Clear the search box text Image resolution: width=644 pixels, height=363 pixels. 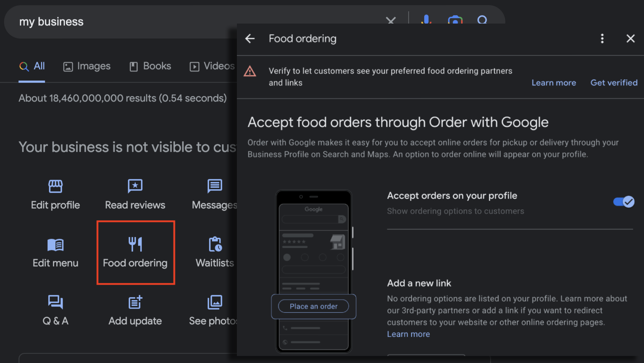[x=391, y=20]
